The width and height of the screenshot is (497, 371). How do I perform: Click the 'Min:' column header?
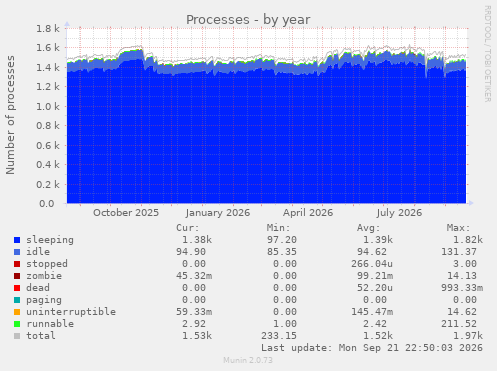tap(278, 228)
